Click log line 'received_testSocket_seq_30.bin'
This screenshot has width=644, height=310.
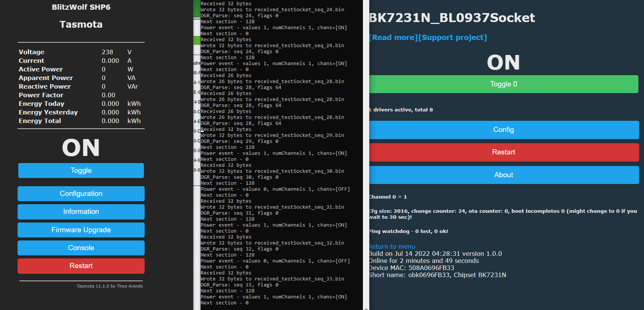click(x=272, y=171)
